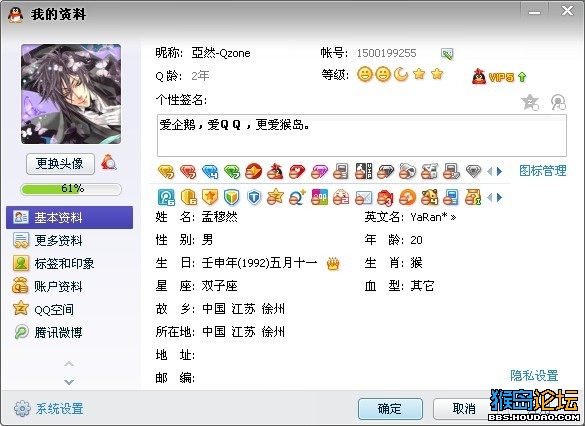
Task: Click the grey diamond at end of top row
Action: (474, 172)
